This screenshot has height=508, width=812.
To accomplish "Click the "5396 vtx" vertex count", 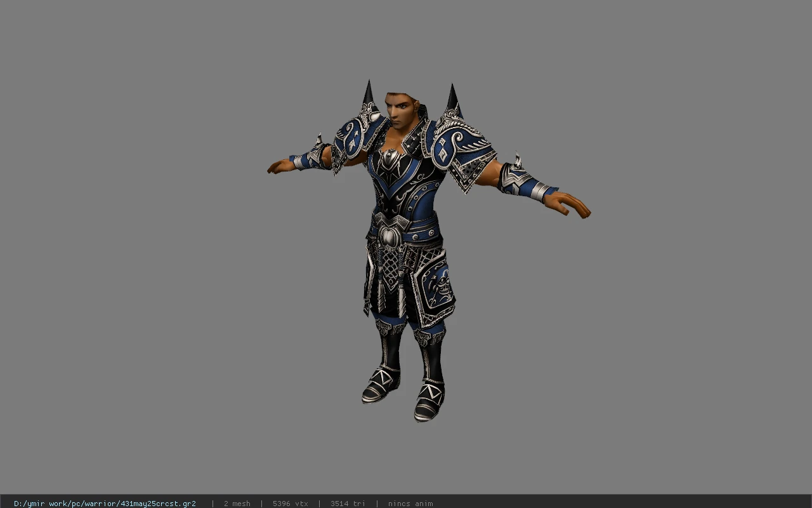I will [291, 504].
